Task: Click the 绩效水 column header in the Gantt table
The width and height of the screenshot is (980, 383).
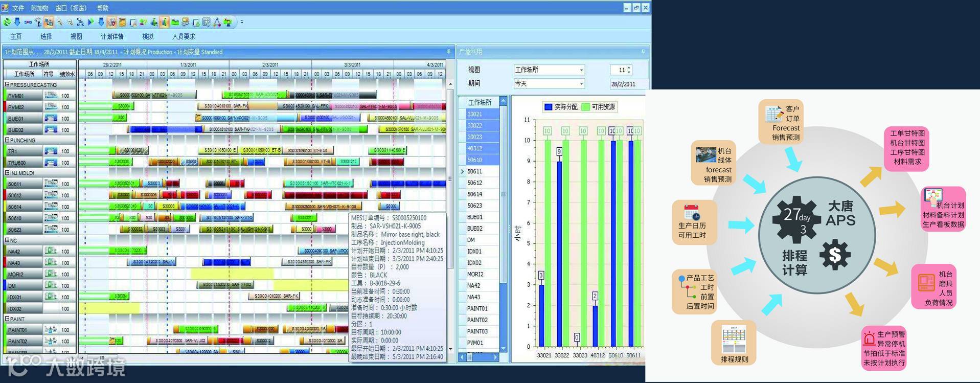Action: [67, 74]
